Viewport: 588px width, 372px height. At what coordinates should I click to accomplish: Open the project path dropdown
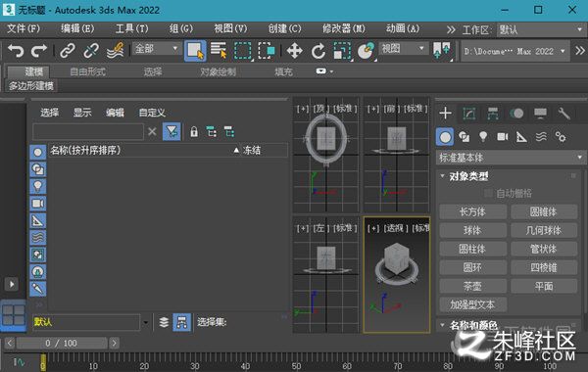tap(514, 51)
